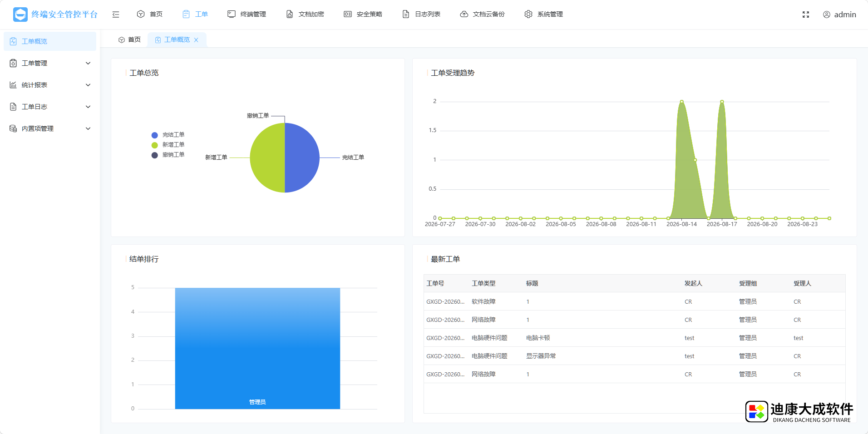Expand the 内置项管理 chevron
Screen dimensions: 868x434
(x=88, y=128)
